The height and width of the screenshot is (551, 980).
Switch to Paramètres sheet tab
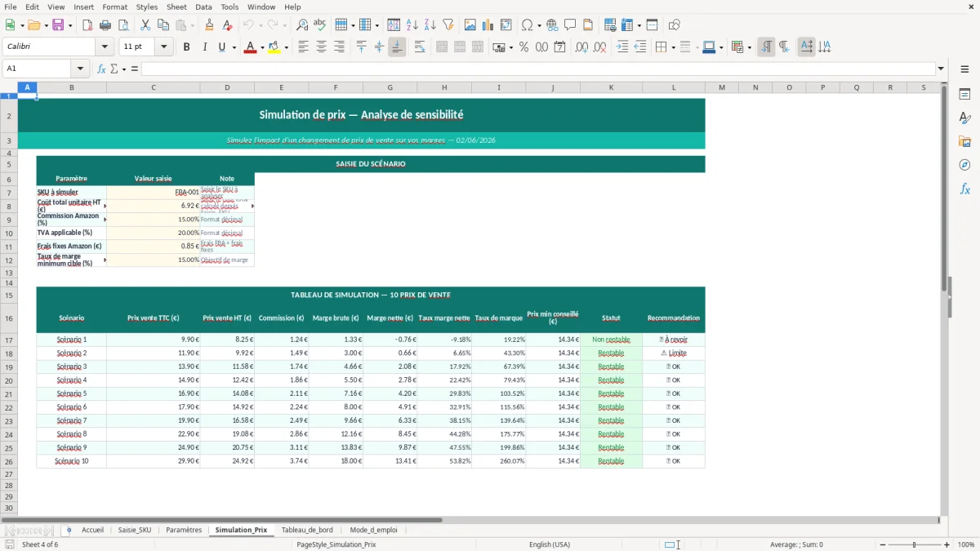click(184, 530)
